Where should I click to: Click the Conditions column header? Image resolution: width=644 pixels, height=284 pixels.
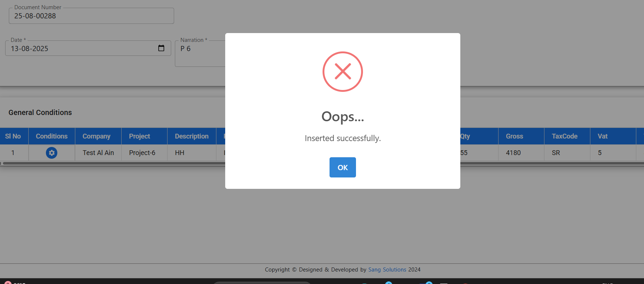[51, 136]
